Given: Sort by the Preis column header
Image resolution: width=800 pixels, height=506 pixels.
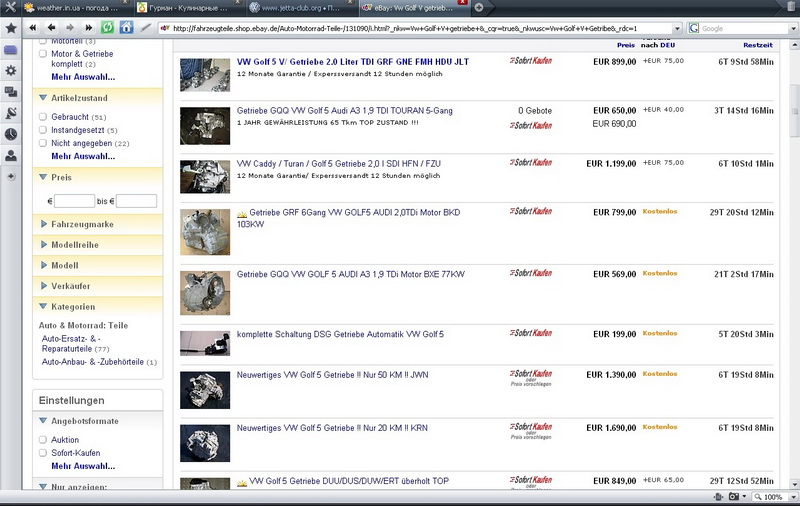Looking at the screenshot, I should (626, 45).
